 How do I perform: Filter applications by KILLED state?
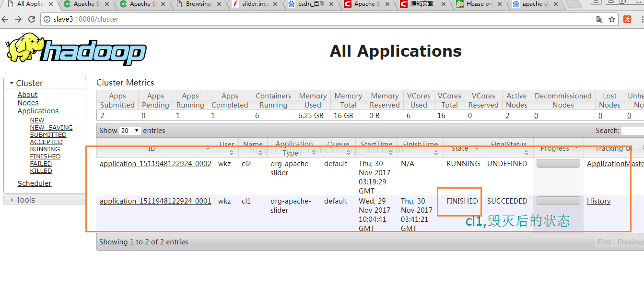41,171
